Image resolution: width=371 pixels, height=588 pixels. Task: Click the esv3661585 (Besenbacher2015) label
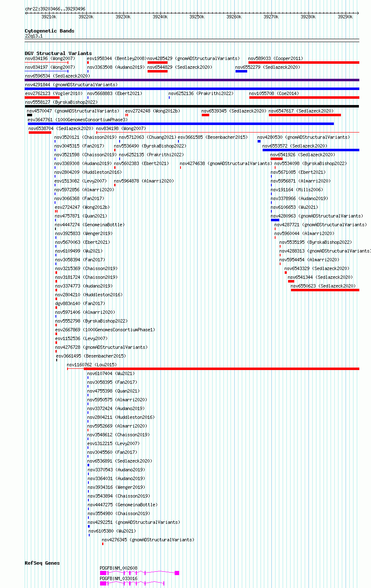tap(213, 137)
